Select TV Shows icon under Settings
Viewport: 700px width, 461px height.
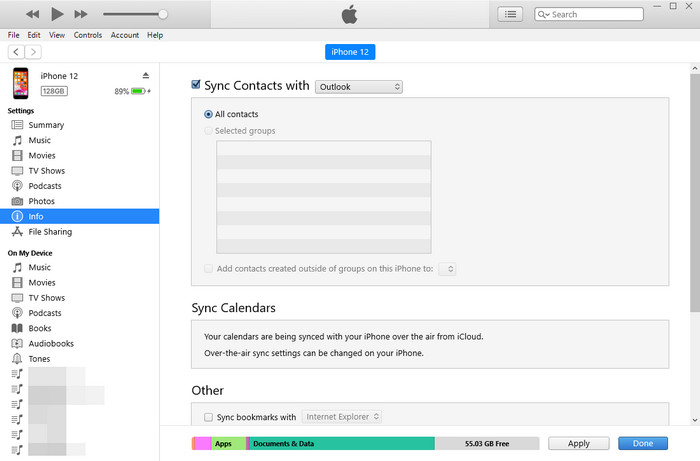point(17,171)
